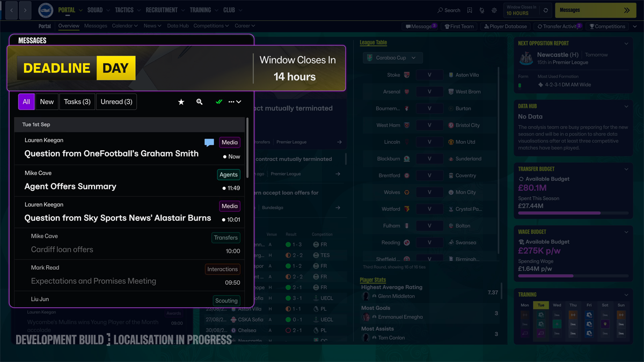Click the Carabao Cup trophy icon

point(370,58)
